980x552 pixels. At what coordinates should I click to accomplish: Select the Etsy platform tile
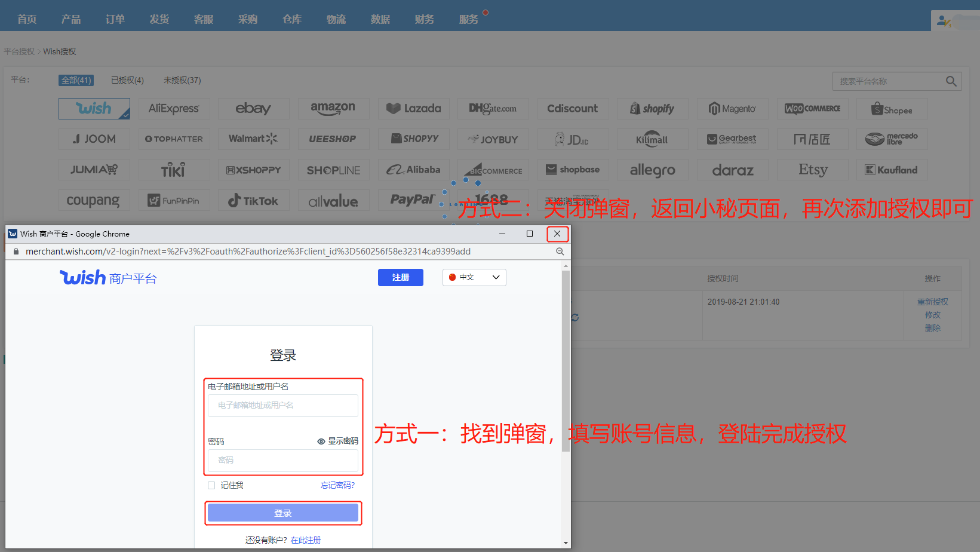(x=812, y=170)
